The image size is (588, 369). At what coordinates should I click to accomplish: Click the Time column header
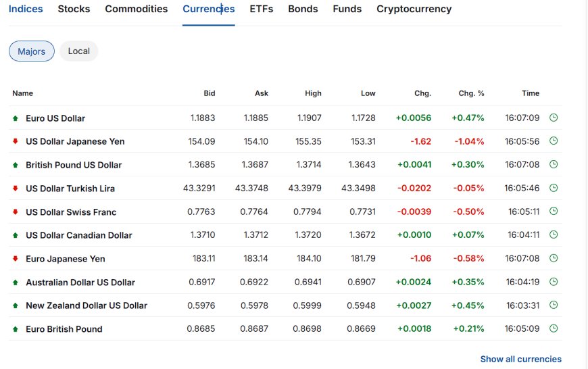(x=531, y=93)
